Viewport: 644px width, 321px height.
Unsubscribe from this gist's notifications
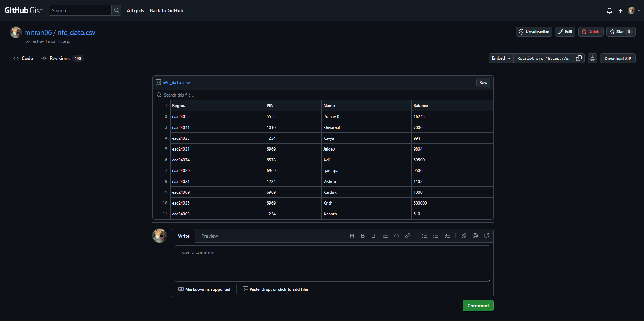point(534,32)
